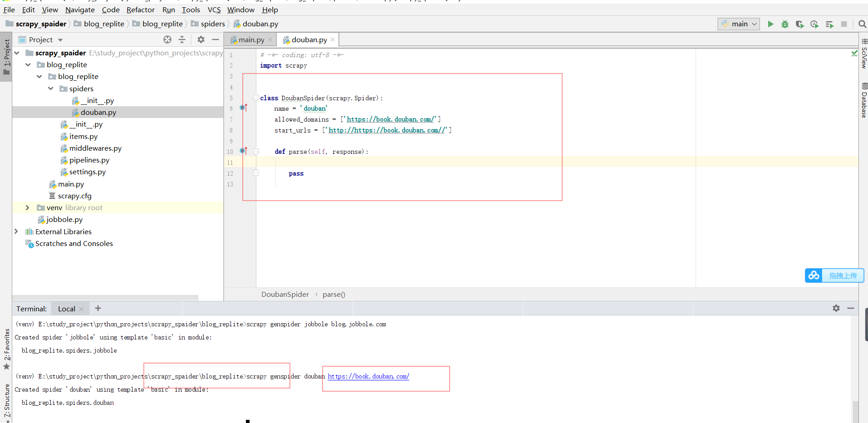Start debugging with the bug icon

tap(785, 24)
